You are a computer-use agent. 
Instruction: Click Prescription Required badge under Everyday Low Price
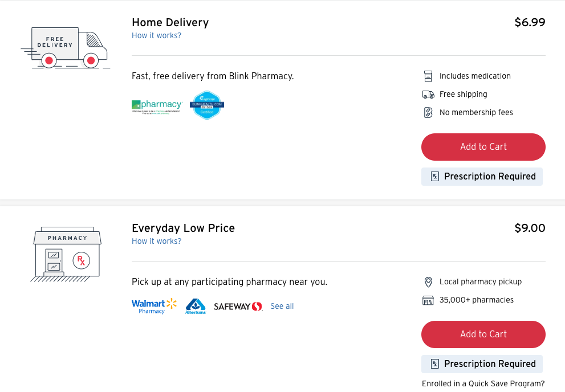(x=482, y=364)
